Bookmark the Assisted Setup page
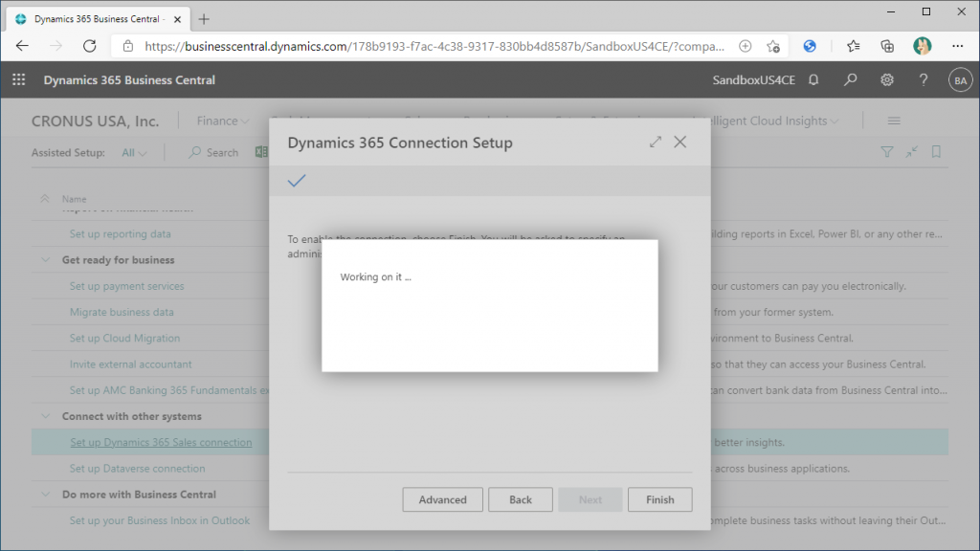 936,152
